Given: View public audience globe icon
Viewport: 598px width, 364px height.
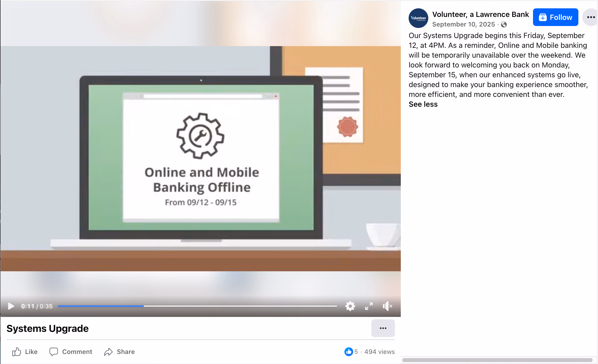Looking at the screenshot, I should [504, 25].
